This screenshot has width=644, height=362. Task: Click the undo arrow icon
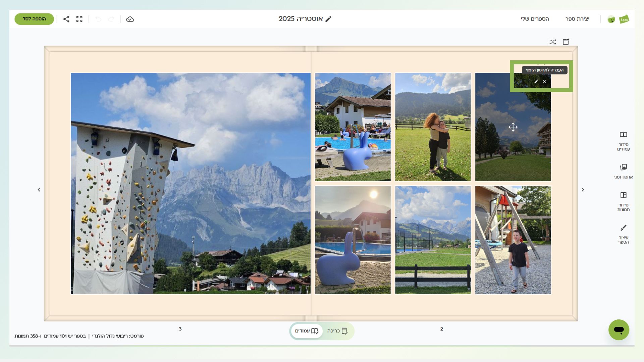pos(98,19)
